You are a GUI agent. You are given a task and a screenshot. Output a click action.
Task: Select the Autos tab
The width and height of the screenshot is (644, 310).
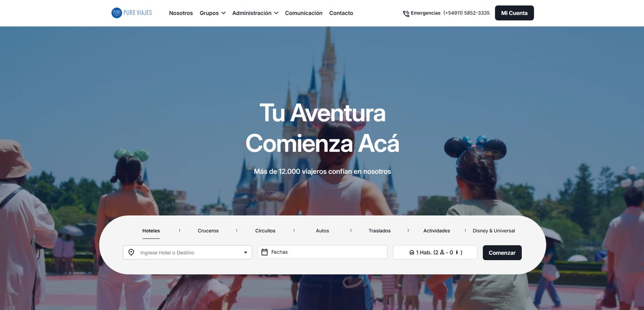tap(322, 231)
